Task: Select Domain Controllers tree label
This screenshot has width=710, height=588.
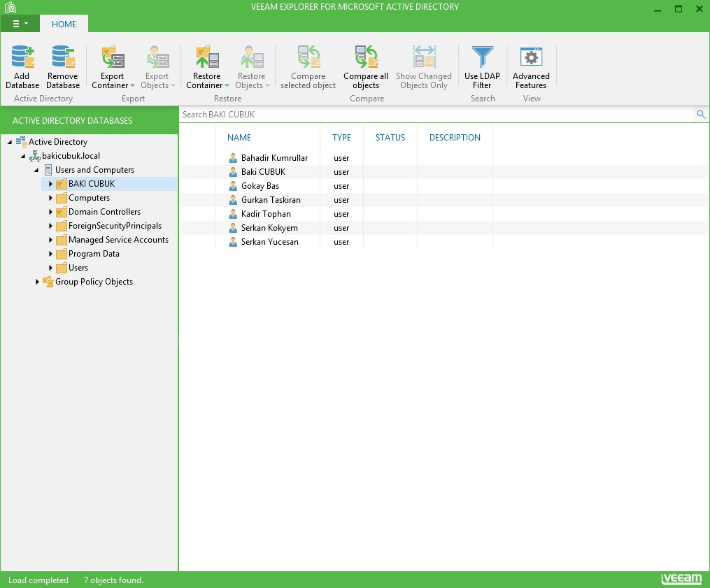Action: [x=105, y=212]
